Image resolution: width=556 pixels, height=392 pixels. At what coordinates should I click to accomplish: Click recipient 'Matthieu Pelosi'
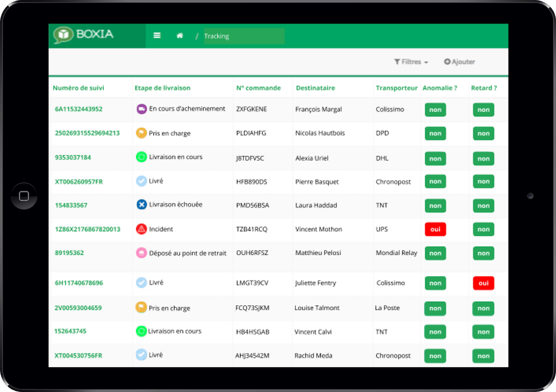(318, 253)
